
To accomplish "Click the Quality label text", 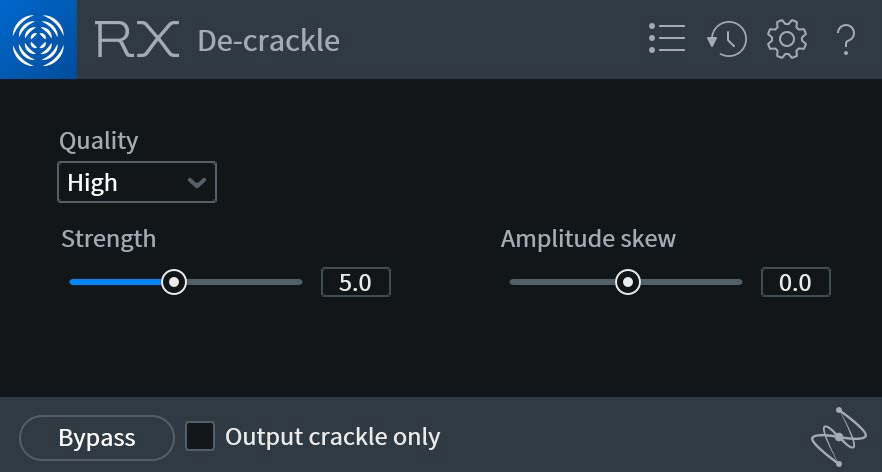I will click(98, 141).
